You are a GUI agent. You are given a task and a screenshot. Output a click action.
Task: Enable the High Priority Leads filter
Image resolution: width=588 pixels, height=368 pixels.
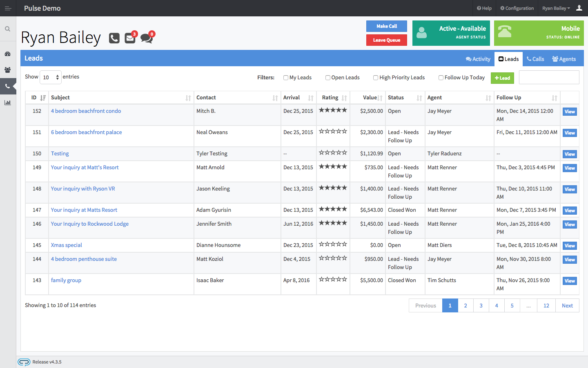pos(375,77)
